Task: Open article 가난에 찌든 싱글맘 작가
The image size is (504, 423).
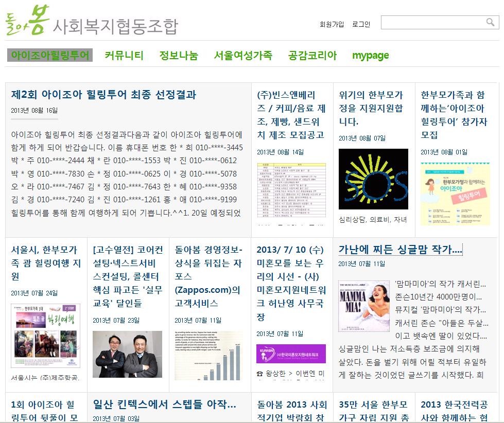Action: point(400,250)
